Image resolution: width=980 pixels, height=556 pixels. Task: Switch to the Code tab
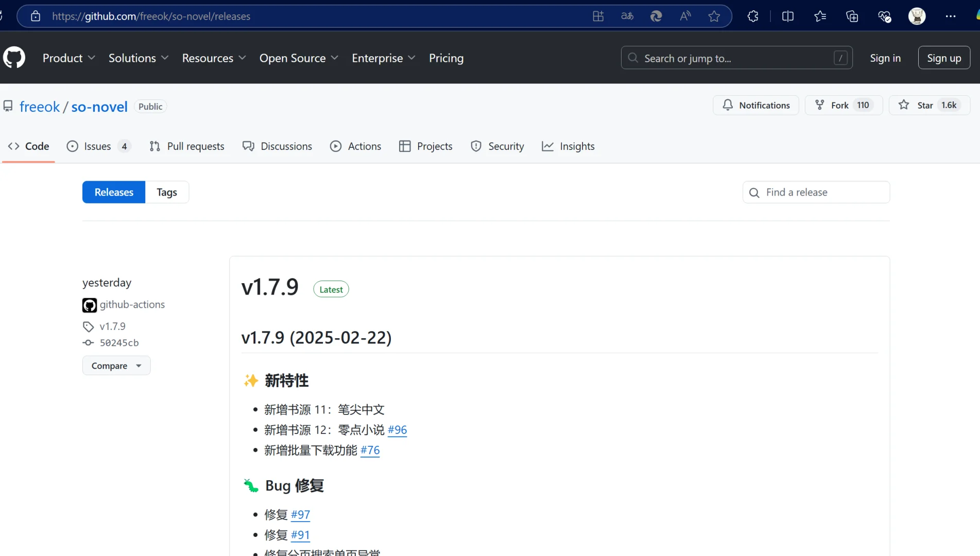[x=28, y=146]
